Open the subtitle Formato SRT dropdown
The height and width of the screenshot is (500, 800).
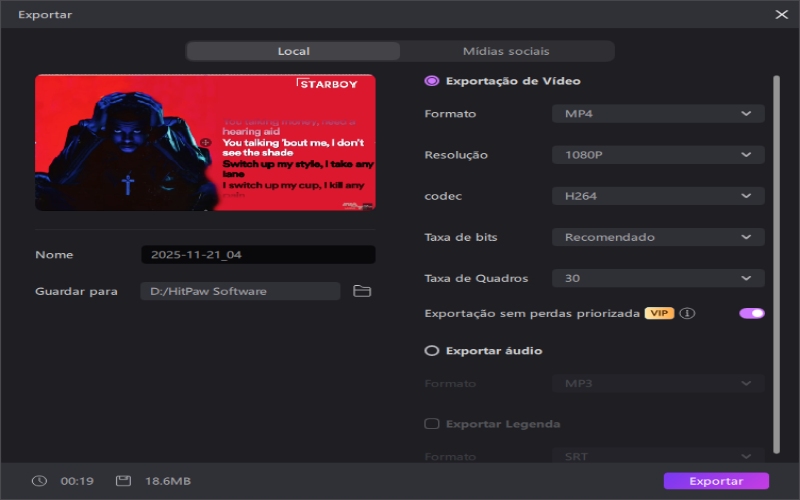658,456
